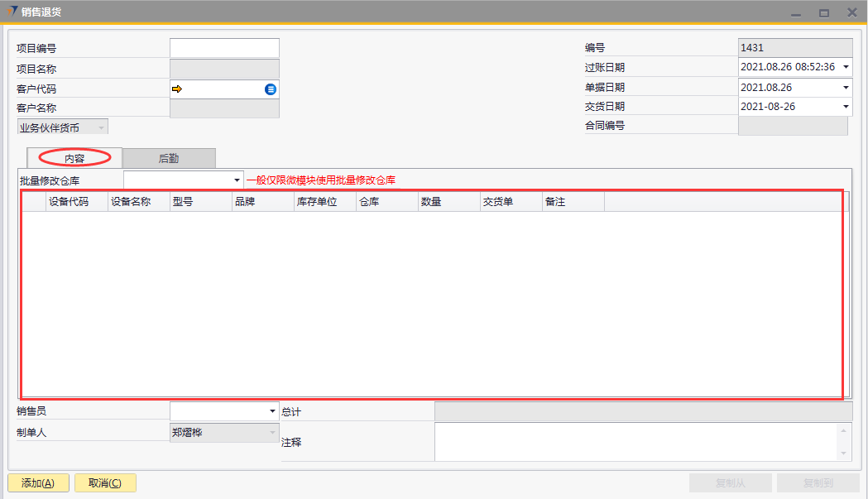Switch to the 后勤 tab

coord(169,158)
